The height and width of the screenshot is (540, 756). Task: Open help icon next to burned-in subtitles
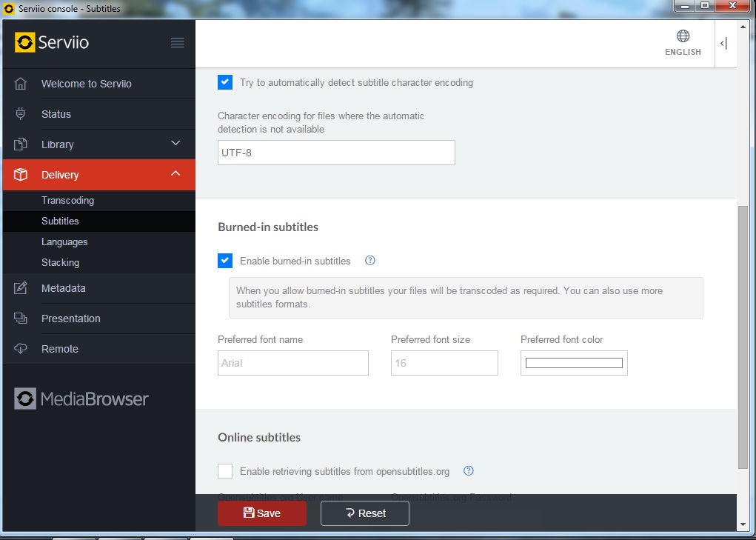tap(370, 261)
